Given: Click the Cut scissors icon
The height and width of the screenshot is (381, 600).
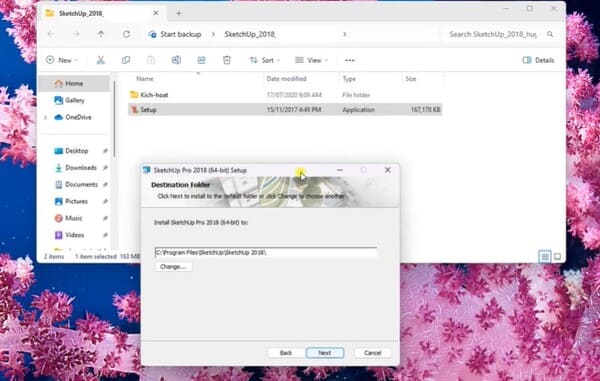Looking at the screenshot, I should coord(101,60).
